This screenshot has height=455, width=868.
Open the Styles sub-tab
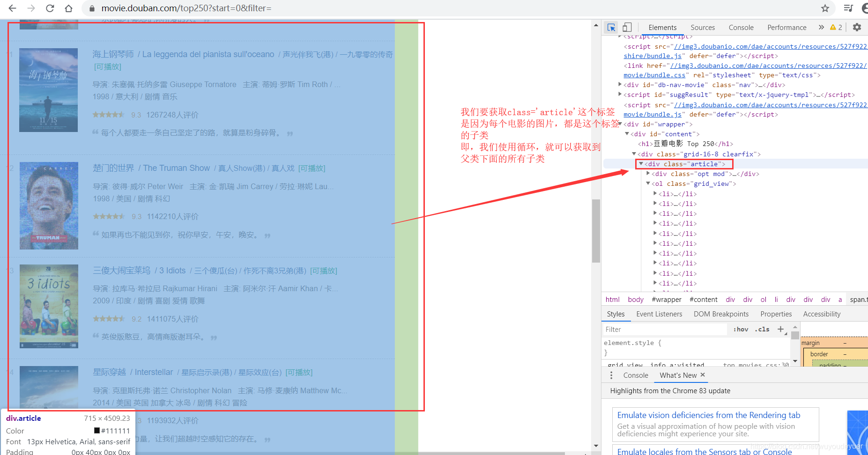click(x=616, y=314)
